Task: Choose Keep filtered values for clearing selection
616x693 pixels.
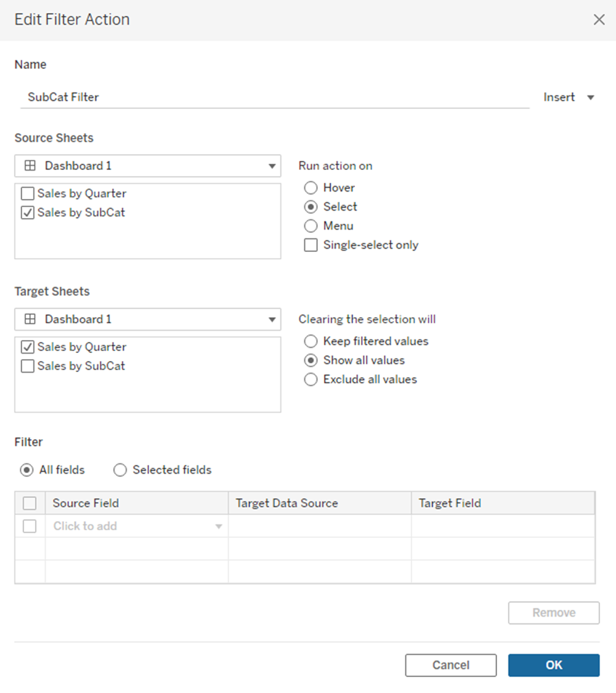Action: [310, 341]
